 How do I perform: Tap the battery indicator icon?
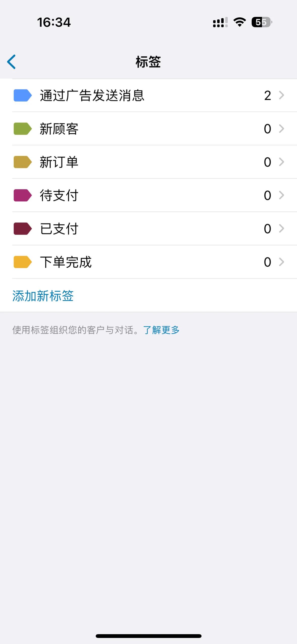(x=261, y=22)
